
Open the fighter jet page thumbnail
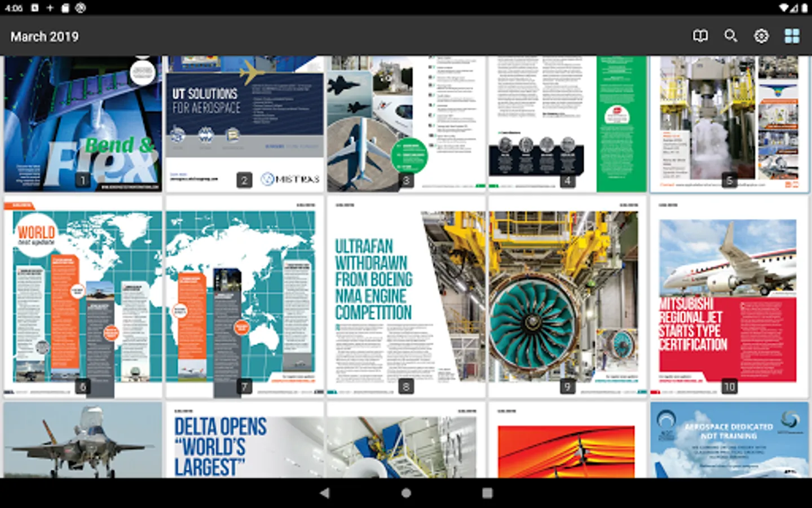(83, 440)
